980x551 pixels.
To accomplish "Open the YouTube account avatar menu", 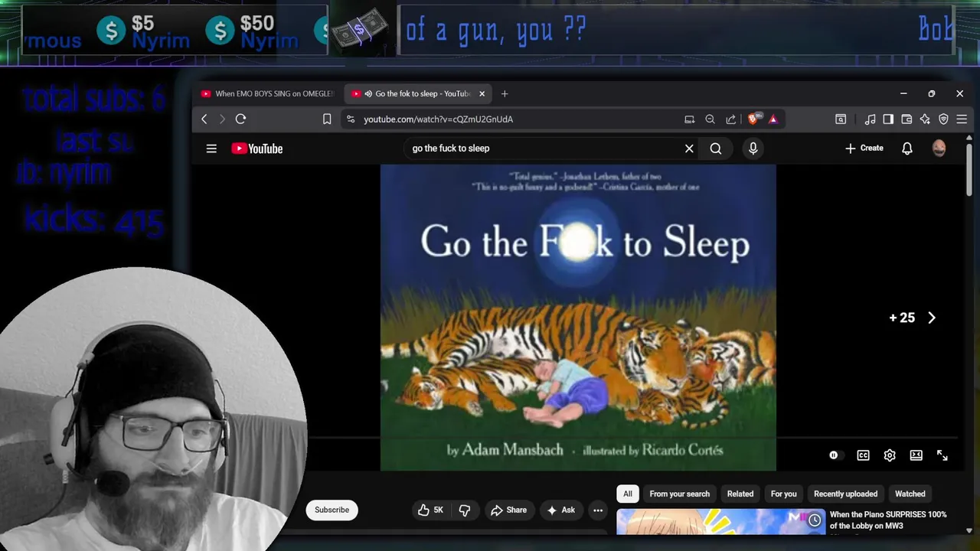I will coord(939,148).
